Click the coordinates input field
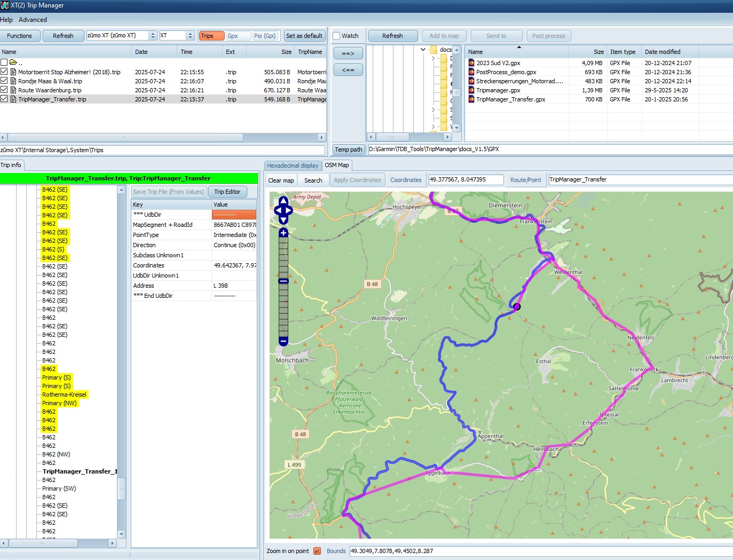This screenshot has height=560, width=733. coord(466,180)
